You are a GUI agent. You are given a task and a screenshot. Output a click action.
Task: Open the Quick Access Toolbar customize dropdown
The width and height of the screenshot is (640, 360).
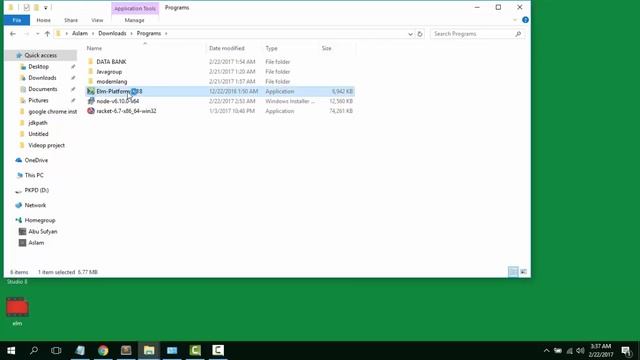[46, 8]
